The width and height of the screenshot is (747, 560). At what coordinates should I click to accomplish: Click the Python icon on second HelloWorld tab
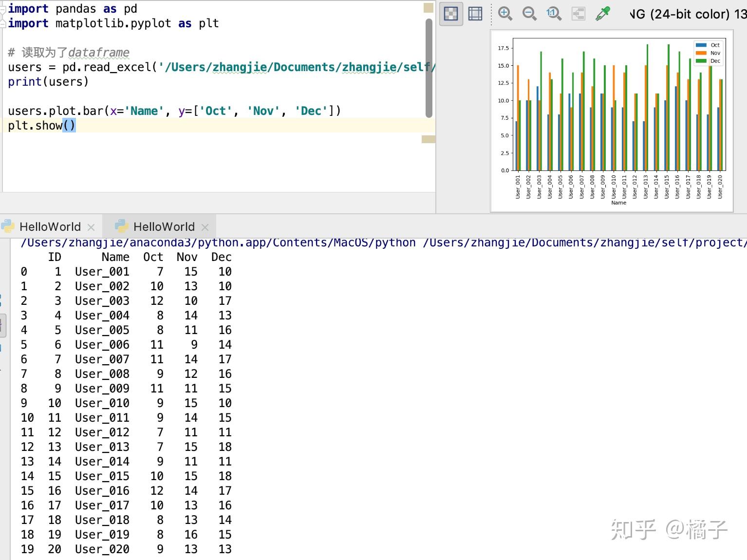(x=121, y=226)
